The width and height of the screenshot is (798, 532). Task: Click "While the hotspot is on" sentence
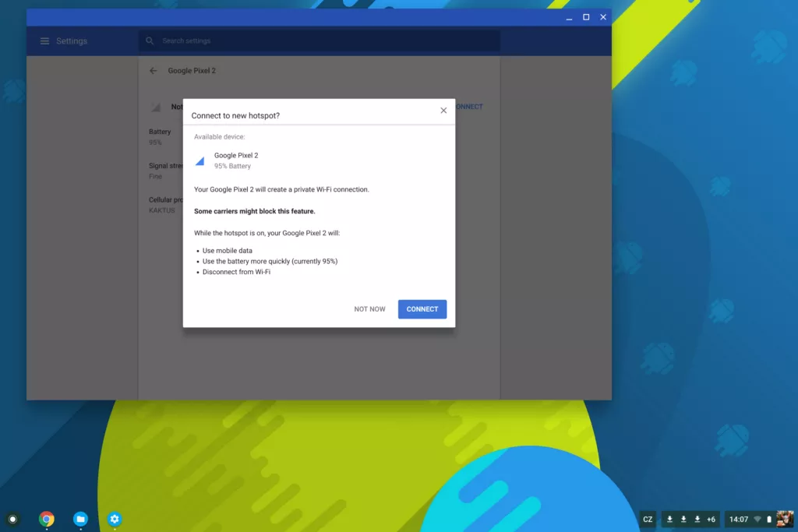pos(267,233)
